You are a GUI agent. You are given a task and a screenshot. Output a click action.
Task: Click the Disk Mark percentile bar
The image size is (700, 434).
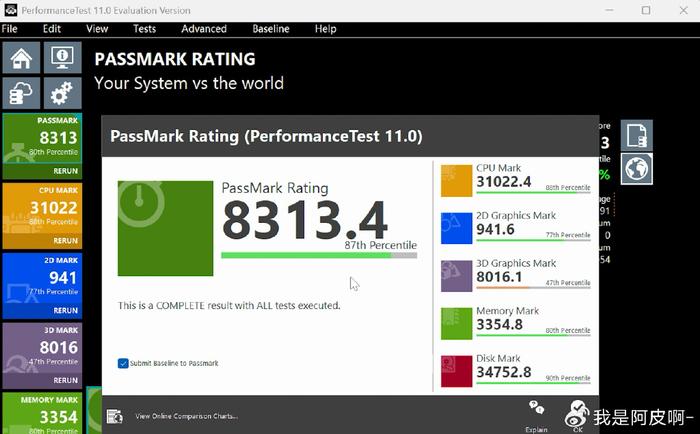point(533,384)
